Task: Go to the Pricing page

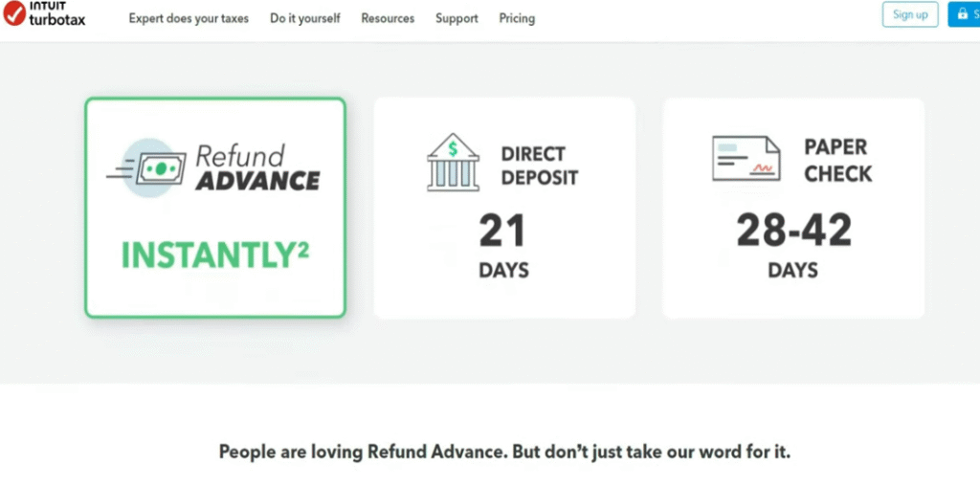Action: (517, 18)
